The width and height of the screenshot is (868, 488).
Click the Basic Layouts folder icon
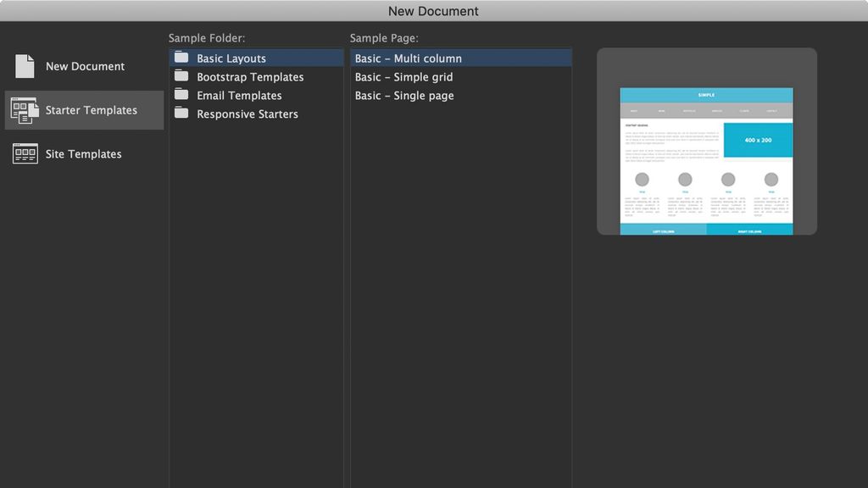(181, 58)
